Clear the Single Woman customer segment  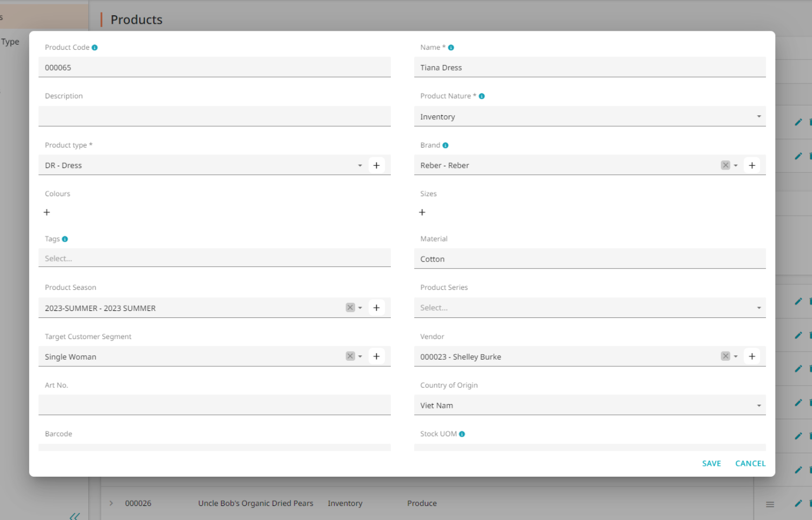coord(350,356)
